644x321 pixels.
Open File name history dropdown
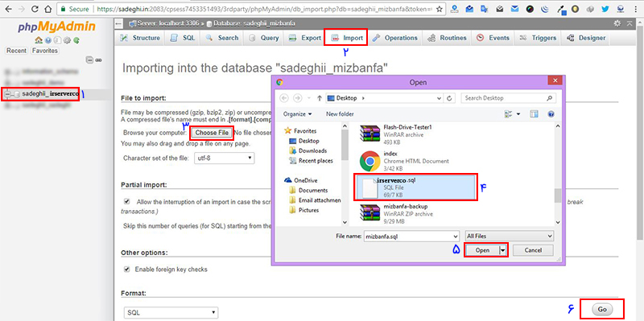[x=455, y=237]
